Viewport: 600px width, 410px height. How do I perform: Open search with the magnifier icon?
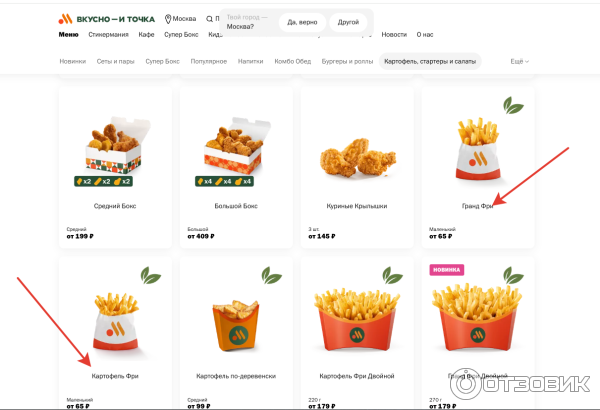(x=209, y=19)
